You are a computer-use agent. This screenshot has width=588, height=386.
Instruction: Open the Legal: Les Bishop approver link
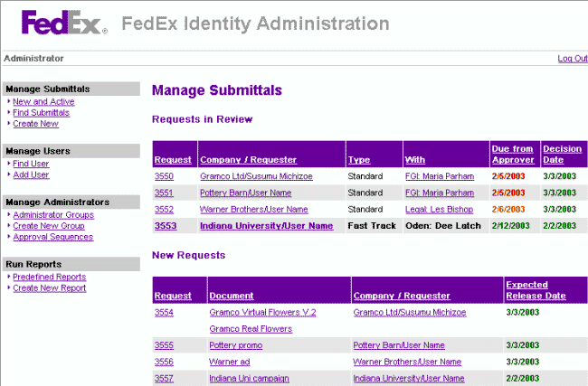(x=439, y=209)
